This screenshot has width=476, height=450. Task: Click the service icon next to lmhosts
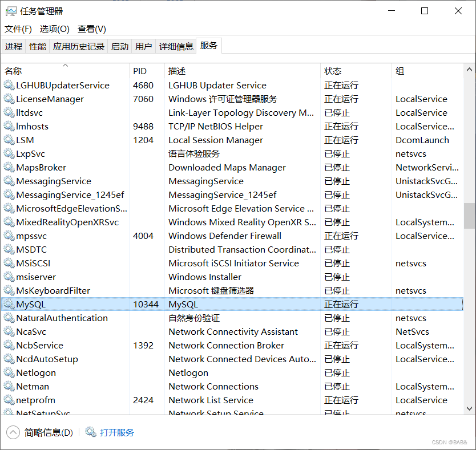pyautogui.click(x=9, y=126)
